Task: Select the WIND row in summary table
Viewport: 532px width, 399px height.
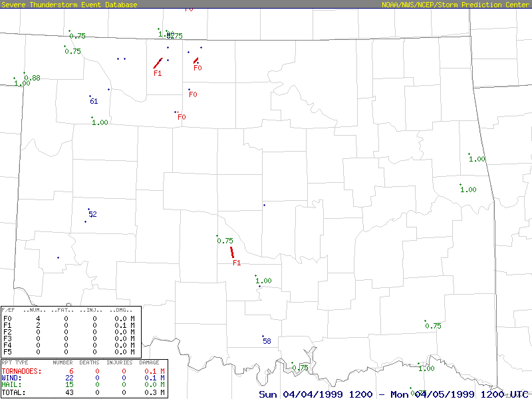Action: point(83,377)
